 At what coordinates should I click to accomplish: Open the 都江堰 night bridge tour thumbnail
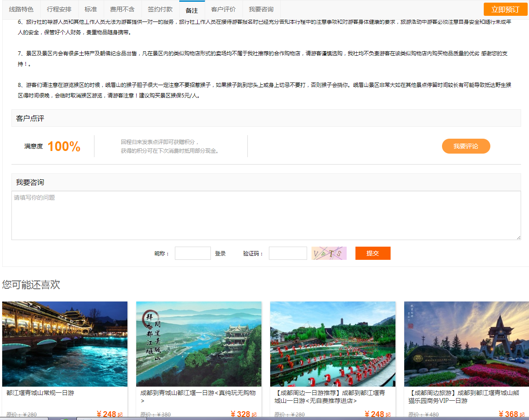click(x=65, y=344)
